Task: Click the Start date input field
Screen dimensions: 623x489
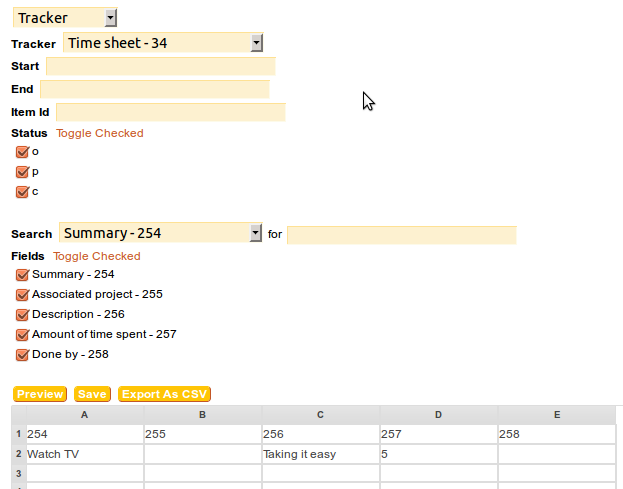Action: [x=160, y=66]
